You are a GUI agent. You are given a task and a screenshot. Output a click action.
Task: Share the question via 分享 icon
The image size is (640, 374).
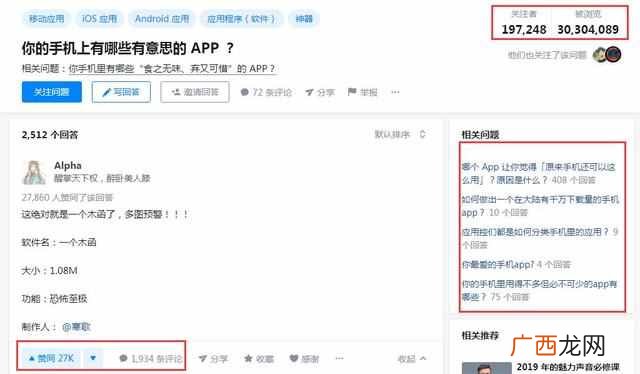[320, 93]
